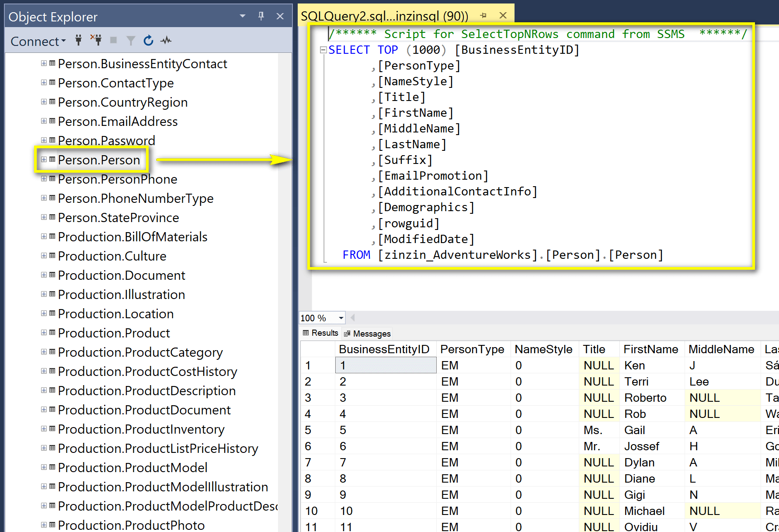779x532 pixels.
Task: Select Person.CountryRegion table
Action: [123, 102]
